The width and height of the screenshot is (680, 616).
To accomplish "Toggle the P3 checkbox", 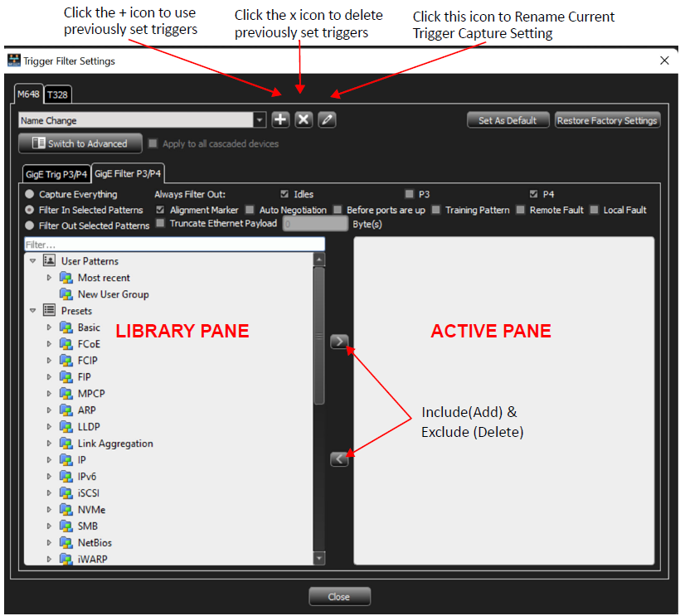I will [409, 194].
